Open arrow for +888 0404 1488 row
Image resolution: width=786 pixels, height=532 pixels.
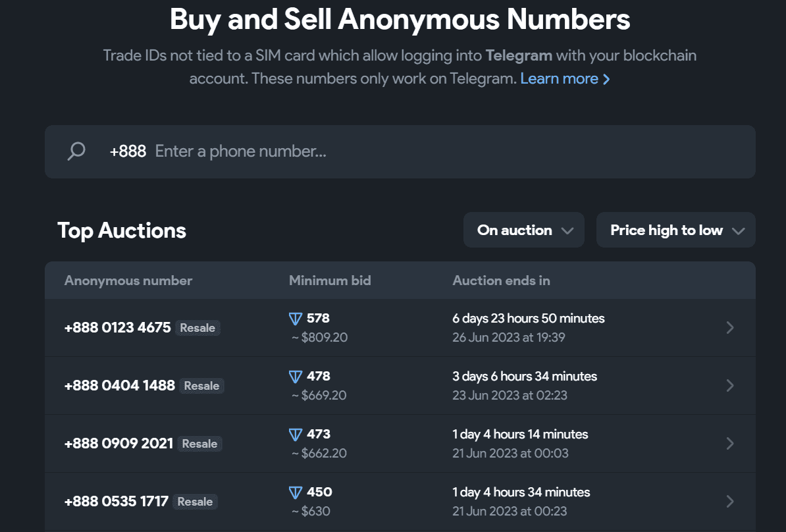coord(729,386)
